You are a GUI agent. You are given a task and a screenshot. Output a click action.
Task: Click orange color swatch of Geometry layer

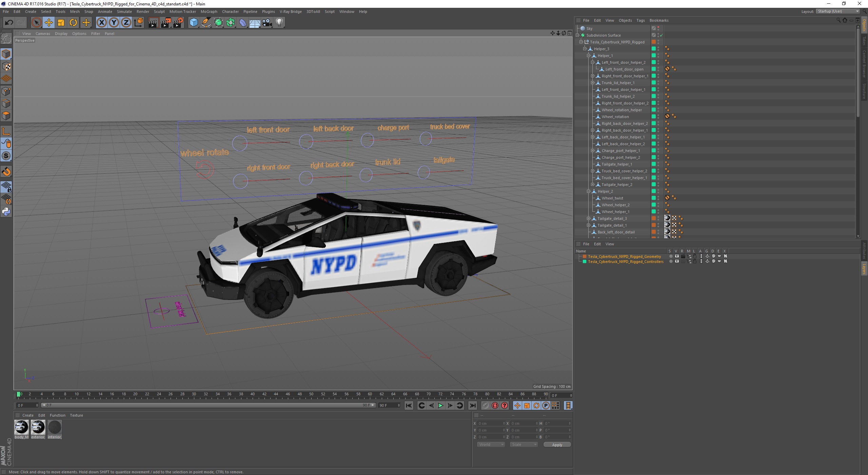click(x=585, y=256)
